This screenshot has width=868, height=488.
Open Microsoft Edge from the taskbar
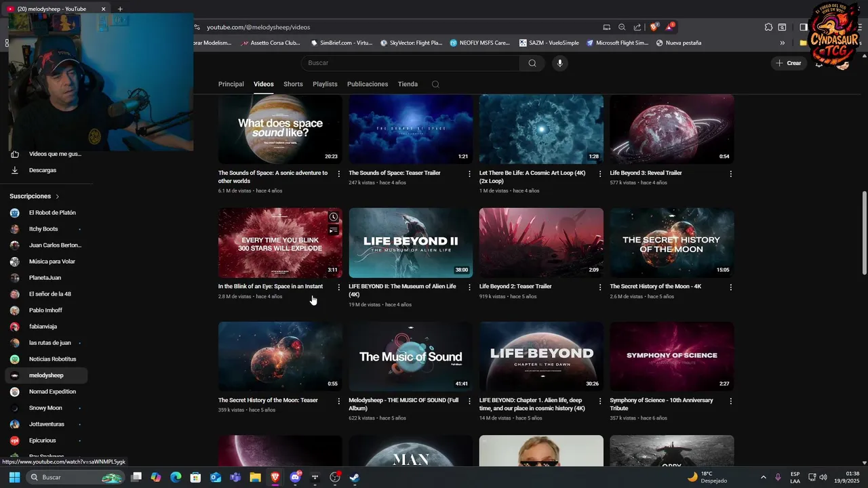click(x=176, y=477)
